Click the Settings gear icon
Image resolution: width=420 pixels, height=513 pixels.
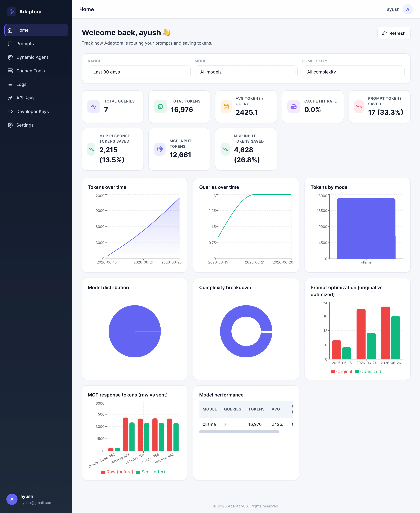tap(10, 125)
